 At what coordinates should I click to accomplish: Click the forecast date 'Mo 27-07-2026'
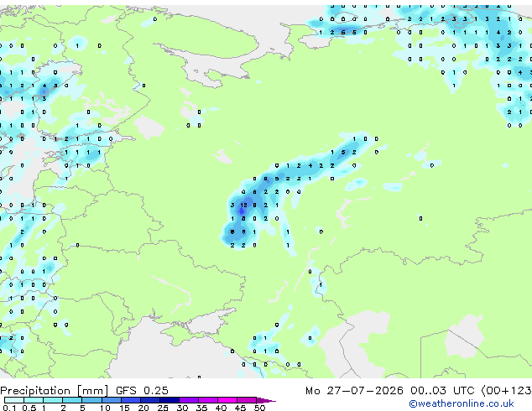tap(354, 391)
